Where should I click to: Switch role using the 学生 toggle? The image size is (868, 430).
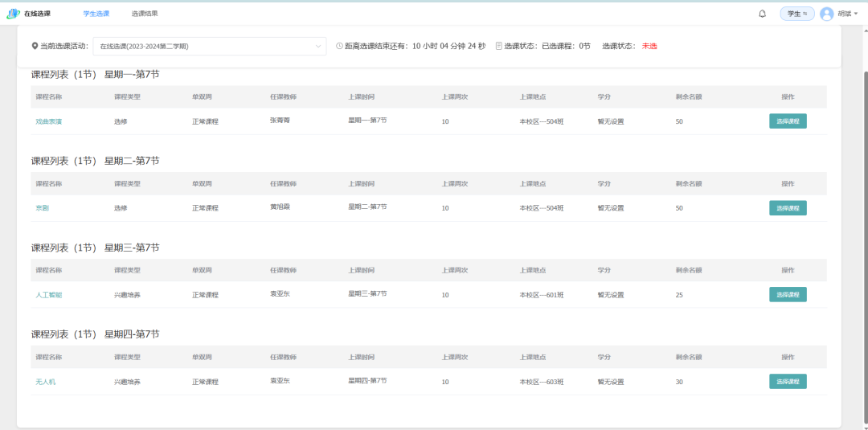[x=797, y=14]
